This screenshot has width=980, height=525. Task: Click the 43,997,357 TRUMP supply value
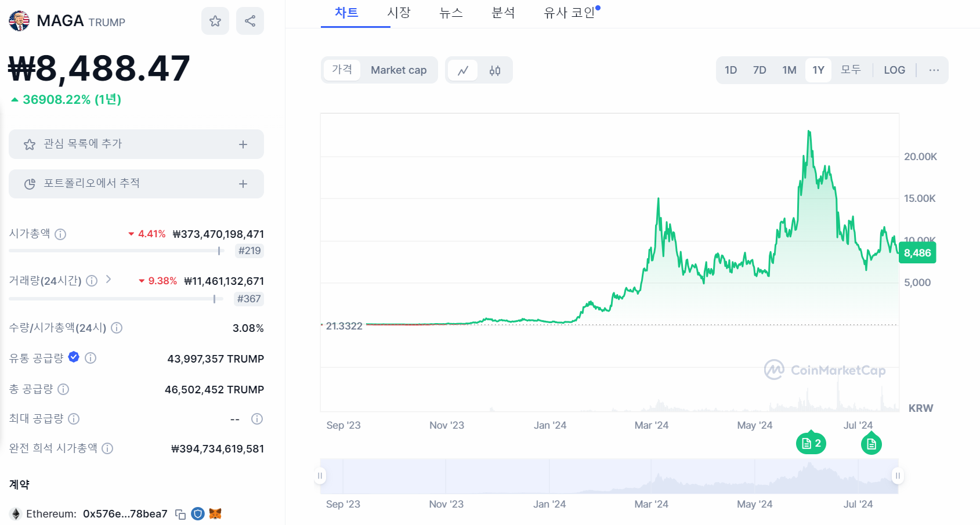[216, 359]
